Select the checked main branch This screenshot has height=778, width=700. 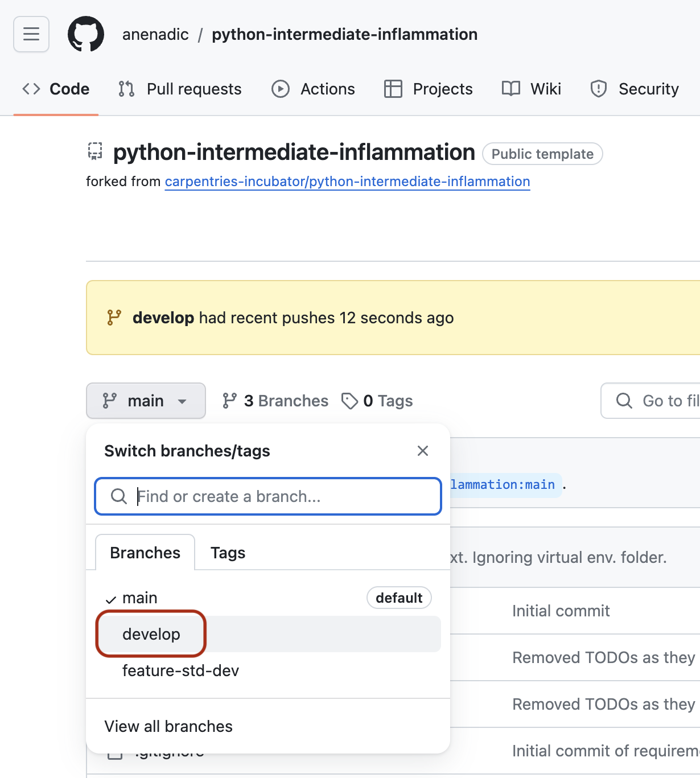pyautogui.click(x=140, y=598)
